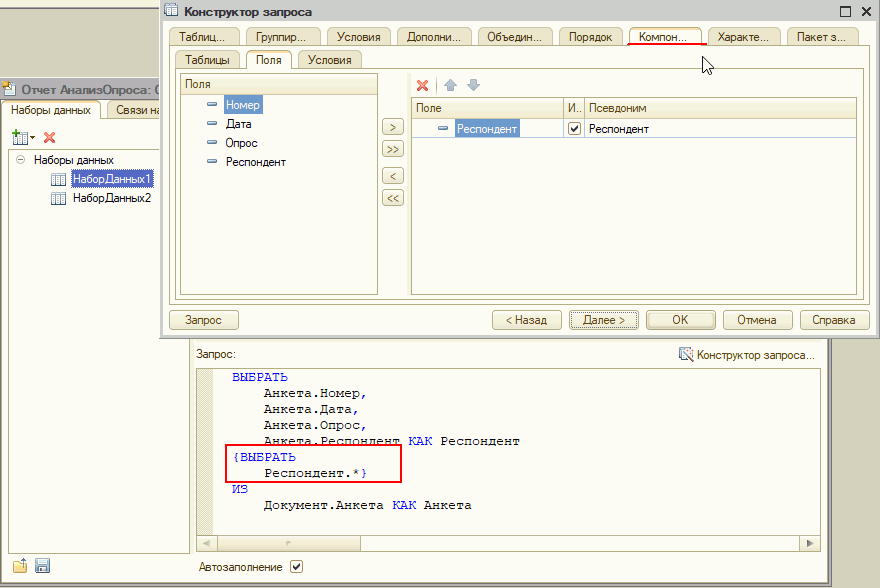
Task: Collapse the Наборы данных tree node
Action: tap(21, 160)
